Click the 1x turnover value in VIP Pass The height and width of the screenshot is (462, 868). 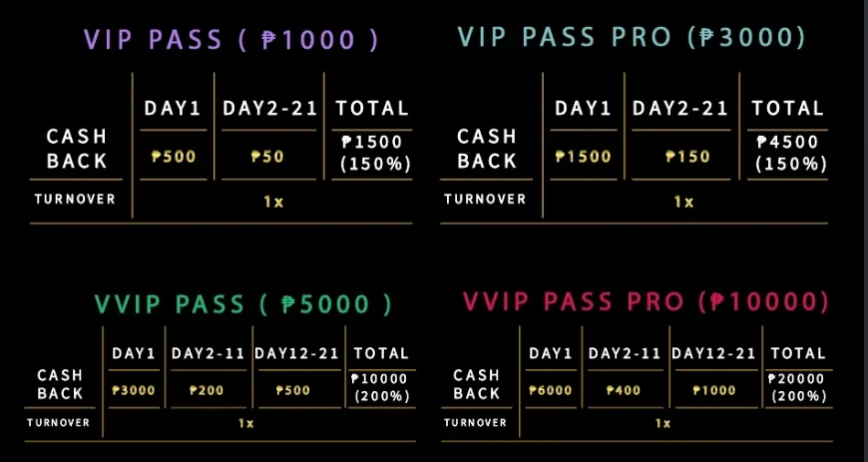click(x=273, y=202)
